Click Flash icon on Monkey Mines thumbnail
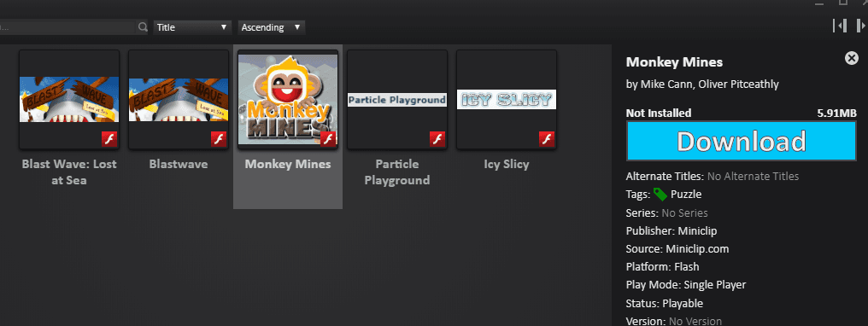The image size is (868, 326). (x=329, y=139)
